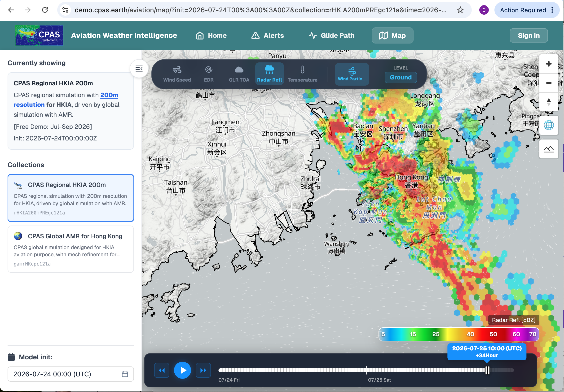Go back to the previous browser page
The width and height of the screenshot is (564, 392).
pyautogui.click(x=11, y=10)
